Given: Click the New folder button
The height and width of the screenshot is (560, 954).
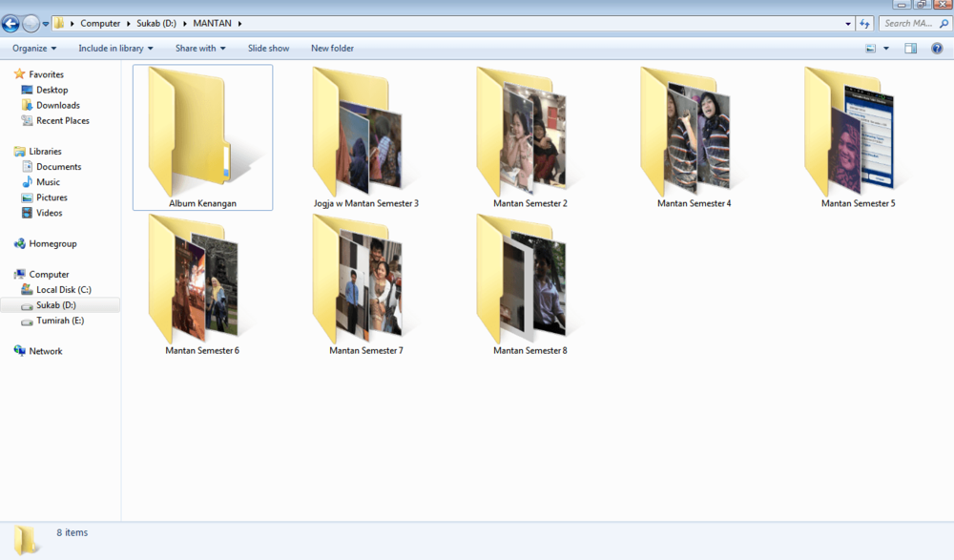Looking at the screenshot, I should pos(332,48).
